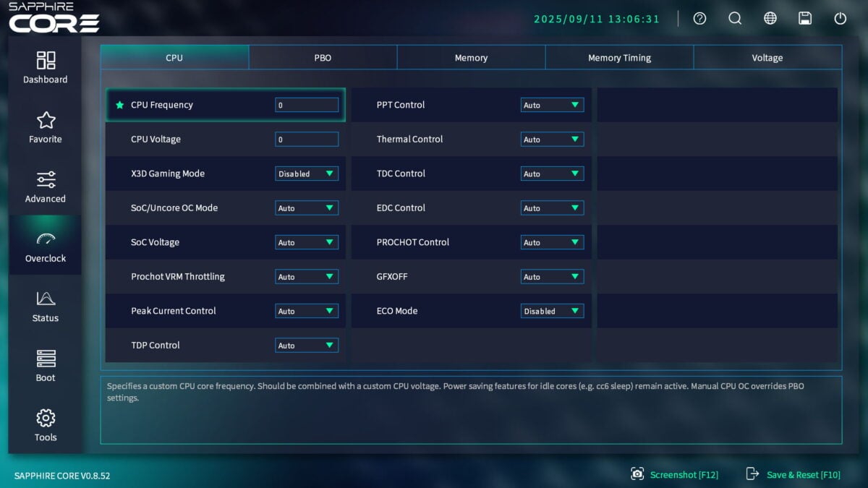Screen dimensions: 868x488
Task: Switch to the Memory Timing tab
Action: pyautogui.click(x=619, y=58)
